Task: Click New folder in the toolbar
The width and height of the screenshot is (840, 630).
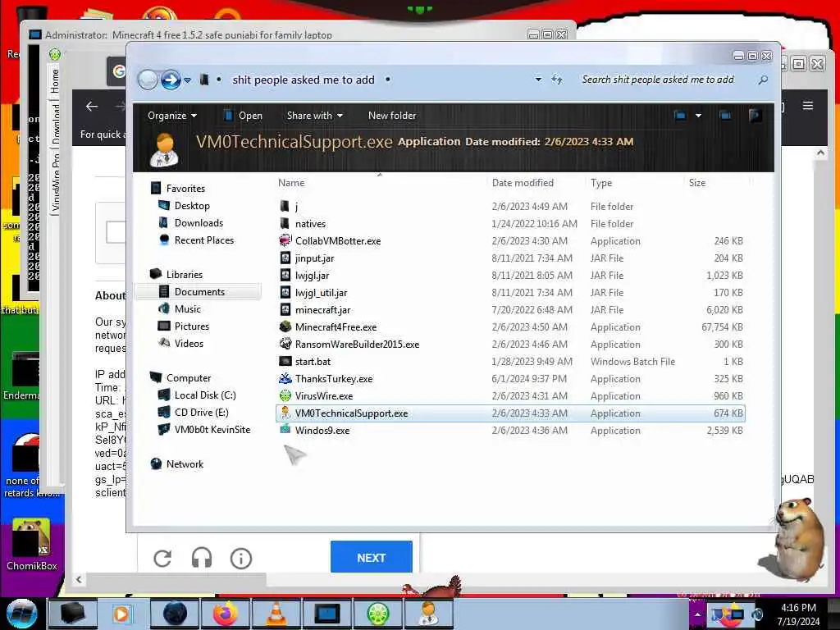Action: pos(391,115)
